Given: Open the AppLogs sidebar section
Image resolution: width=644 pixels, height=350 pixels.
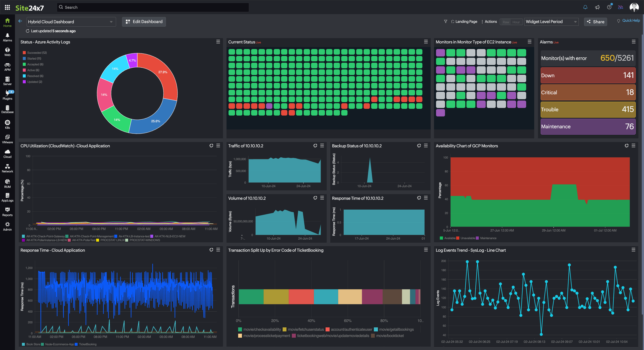Looking at the screenshot, I should pos(7,197).
